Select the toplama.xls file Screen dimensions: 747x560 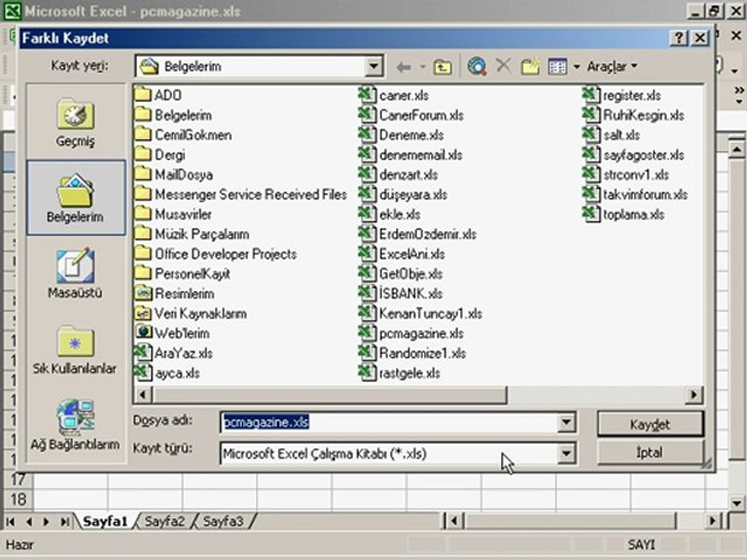point(624,215)
